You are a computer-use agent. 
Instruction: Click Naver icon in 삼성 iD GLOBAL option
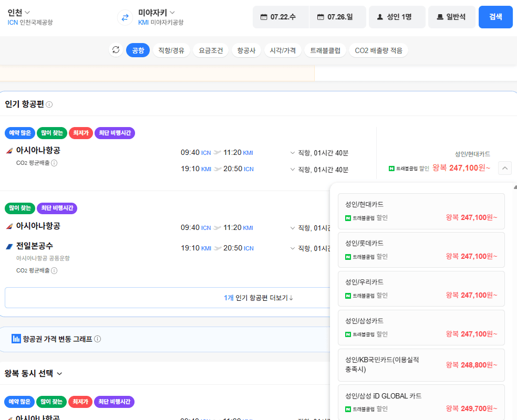click(x=348, y=409)
